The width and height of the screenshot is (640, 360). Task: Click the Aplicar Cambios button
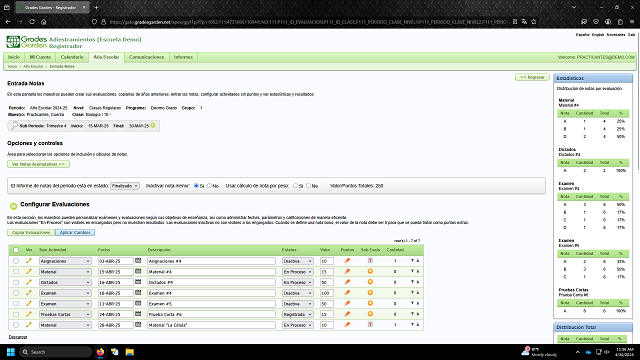[x=75, y=232]
